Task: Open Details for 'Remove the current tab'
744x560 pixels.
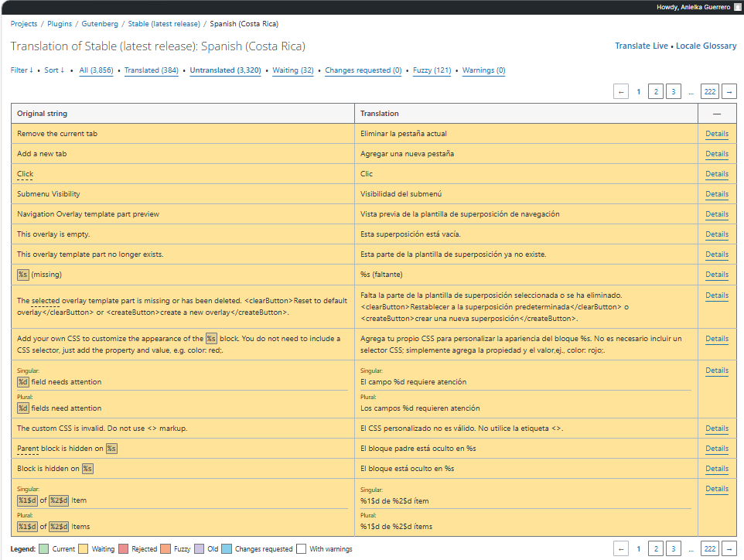Action: click(716, 134)
